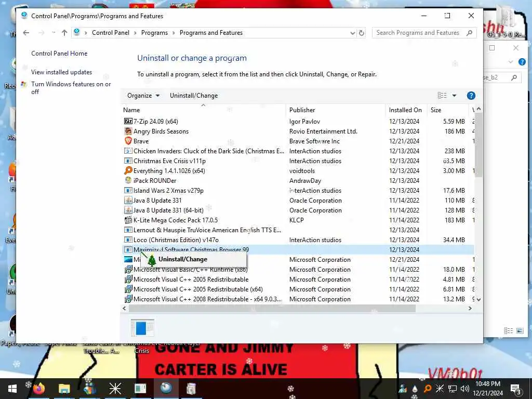Screen dimensions: 532x399
Task: Navigate to Control Panel breadcrumb
Action: [111, 33]
